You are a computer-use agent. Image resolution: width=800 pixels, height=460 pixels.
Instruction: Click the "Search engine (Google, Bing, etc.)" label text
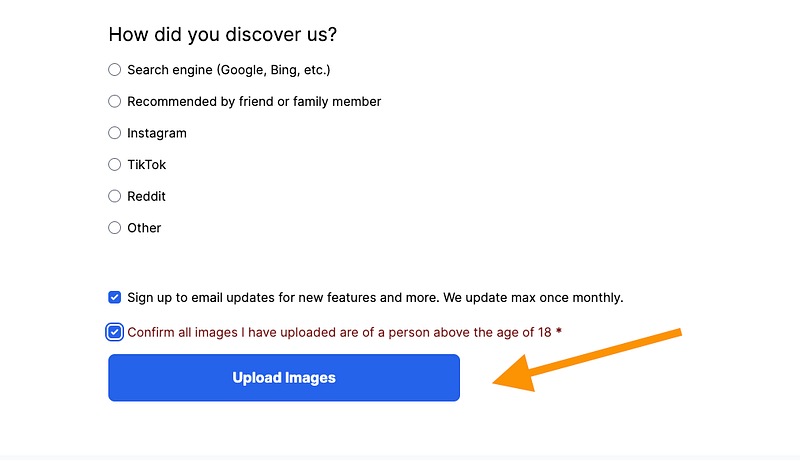coord(228,70)
